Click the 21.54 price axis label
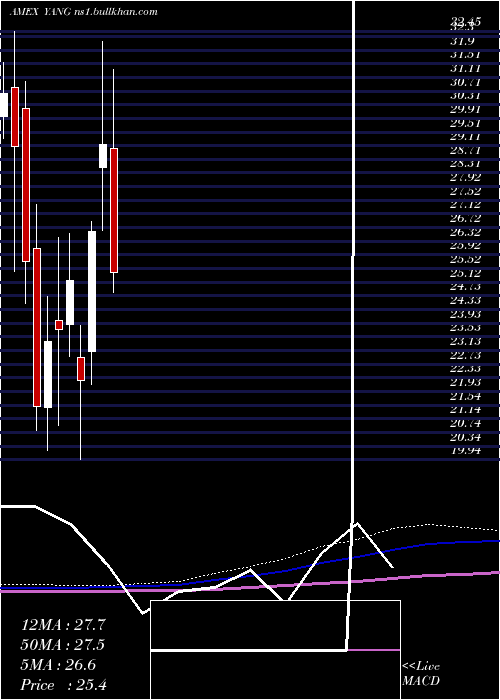 click(x=465, y=396)
